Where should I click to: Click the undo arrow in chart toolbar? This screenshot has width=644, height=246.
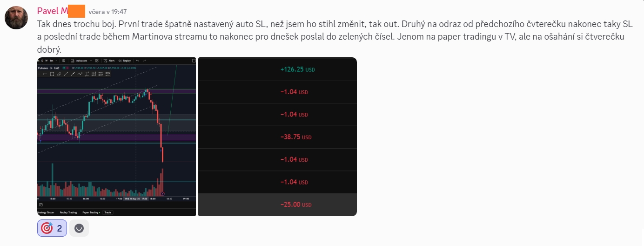(137, 61)
